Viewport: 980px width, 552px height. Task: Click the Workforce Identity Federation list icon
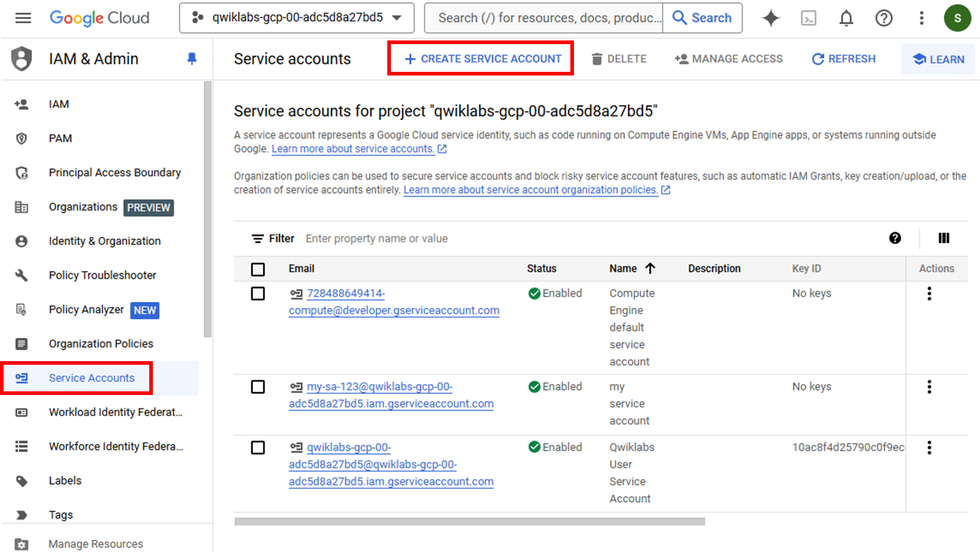pyautogui.click(x=22, y=446)
